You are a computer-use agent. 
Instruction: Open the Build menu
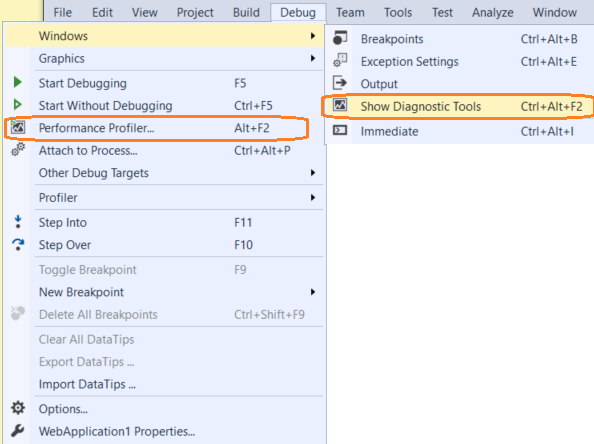coord(246,13)
